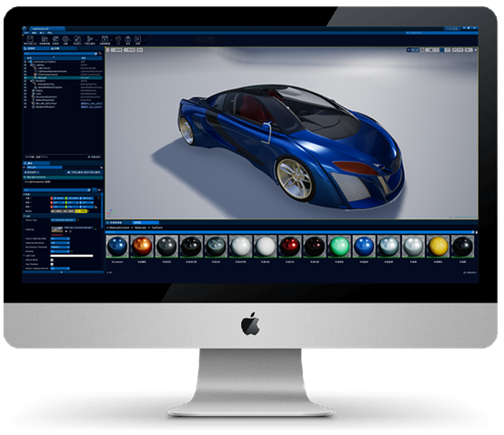Click the box-shaped package toolbar icon
The height and width of the screenshot is (435, 504).
127,39
